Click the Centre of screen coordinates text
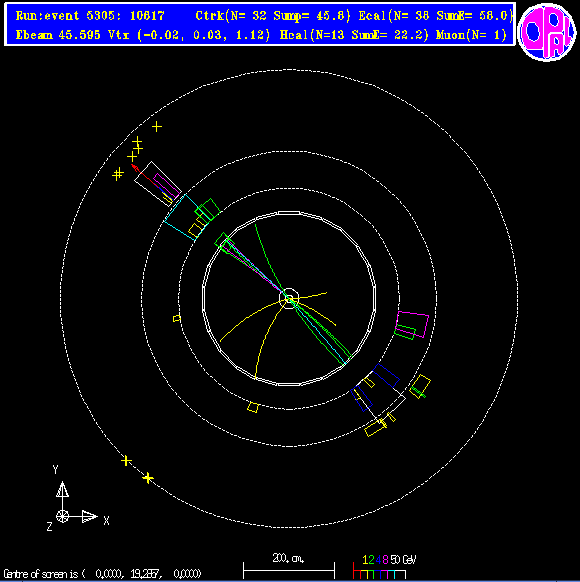The width and height of the screenshot is (580, 582). pyautogui.click(x=102, y=574)
